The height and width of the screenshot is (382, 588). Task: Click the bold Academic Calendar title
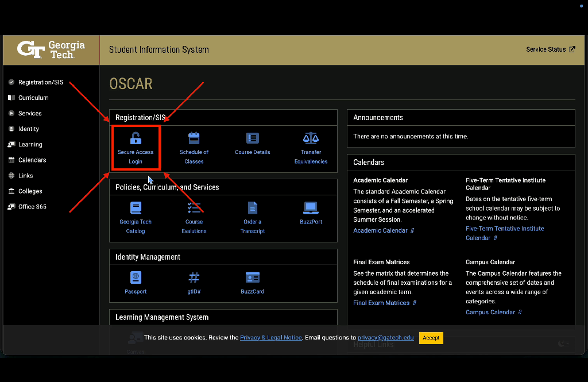point(380,180)
